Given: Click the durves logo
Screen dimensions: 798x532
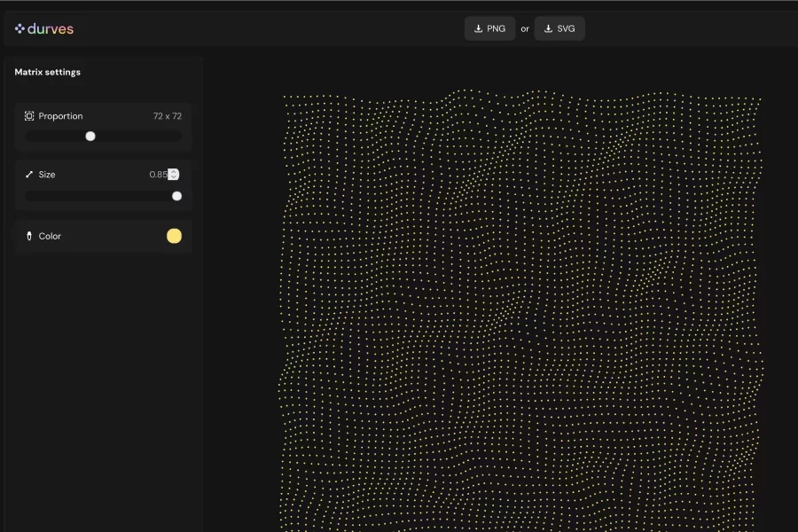Looking at the screenshot, I should [x=44, y=29].
